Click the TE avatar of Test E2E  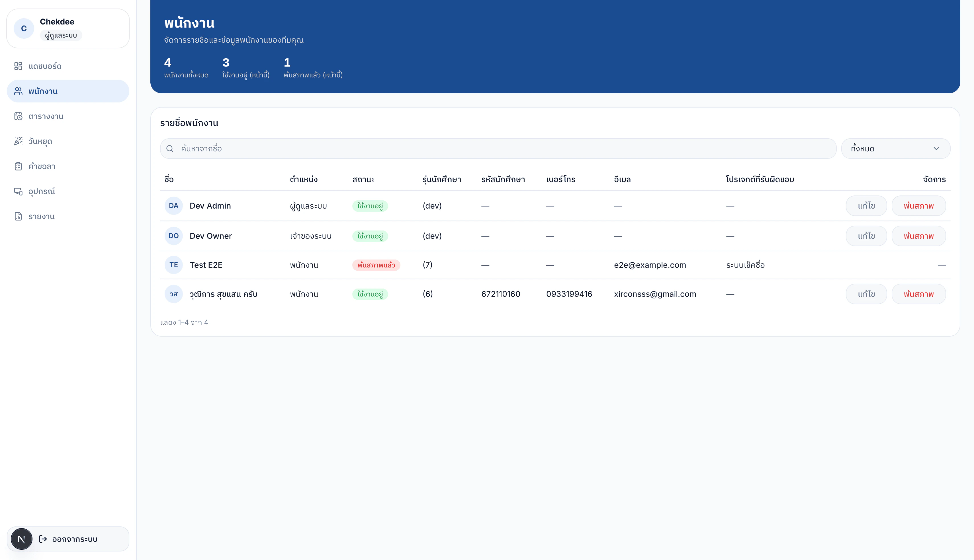coord(173,265)
